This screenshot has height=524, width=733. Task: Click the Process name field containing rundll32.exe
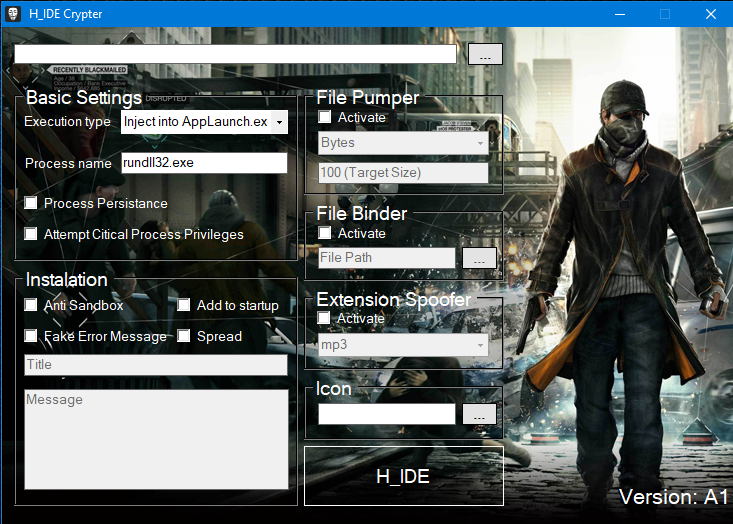(204, 163)
